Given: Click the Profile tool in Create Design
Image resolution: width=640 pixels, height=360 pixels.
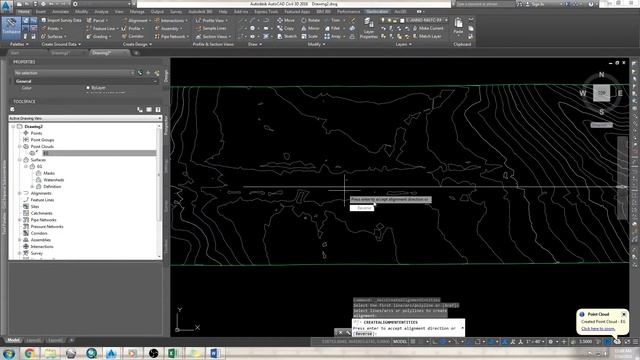Looking at the screenshot, I should click(x=133, y=29).
